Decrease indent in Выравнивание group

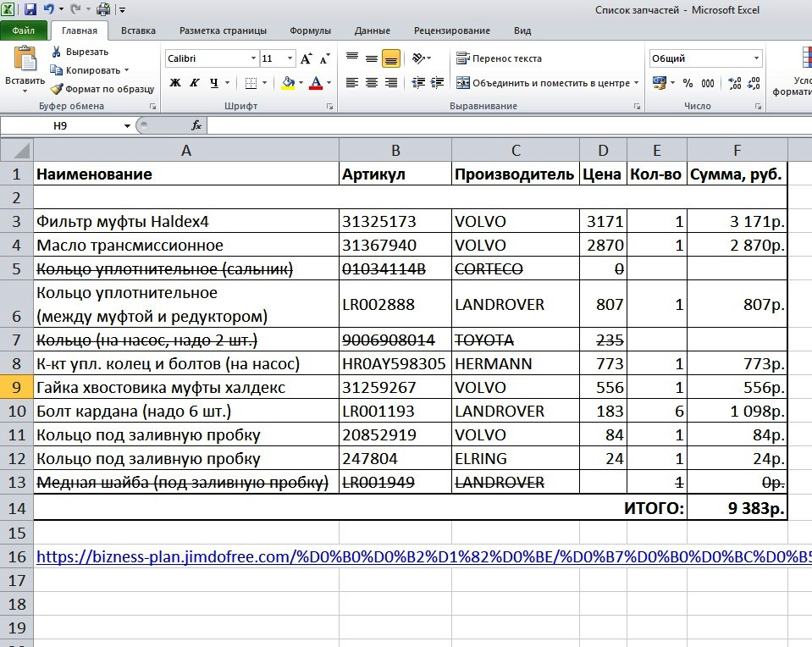[418, 83]
